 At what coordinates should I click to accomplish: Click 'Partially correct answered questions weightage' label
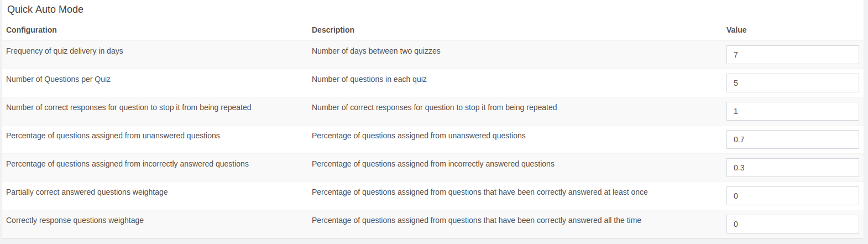pyautogui.click(x=87, y=192)
